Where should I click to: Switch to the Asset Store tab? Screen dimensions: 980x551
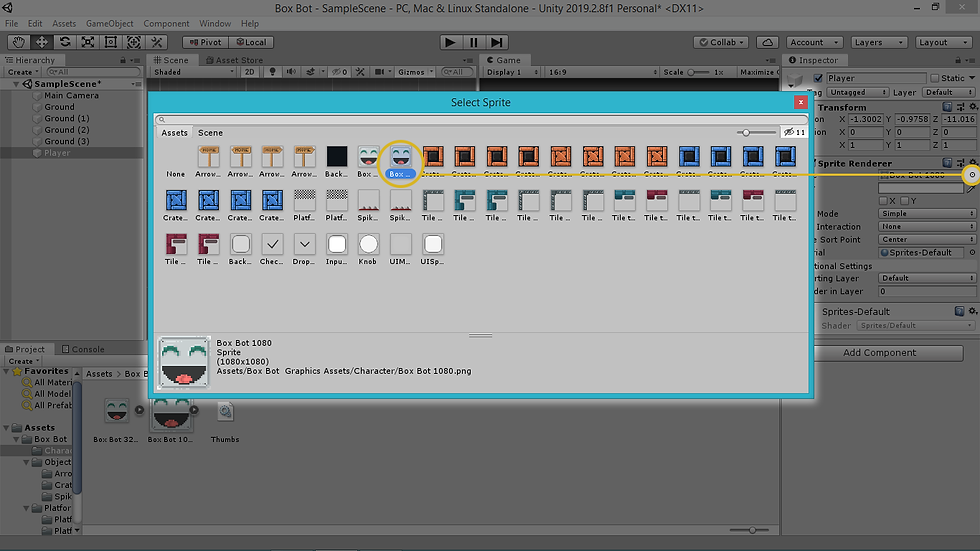234,60
